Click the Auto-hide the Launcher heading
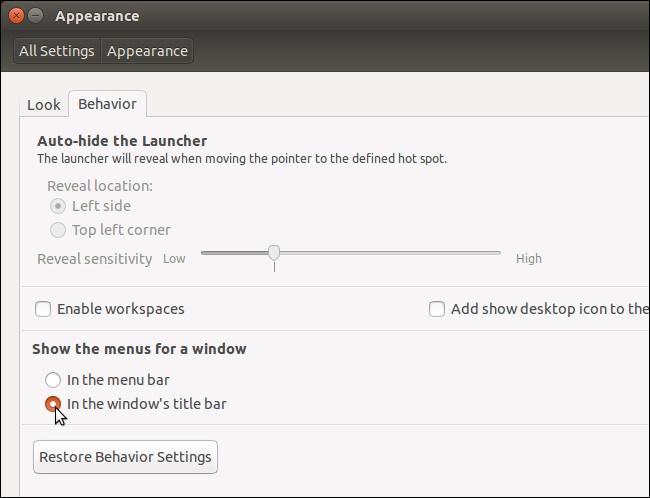Screen dimensions: 650x498 click(122, 141)
